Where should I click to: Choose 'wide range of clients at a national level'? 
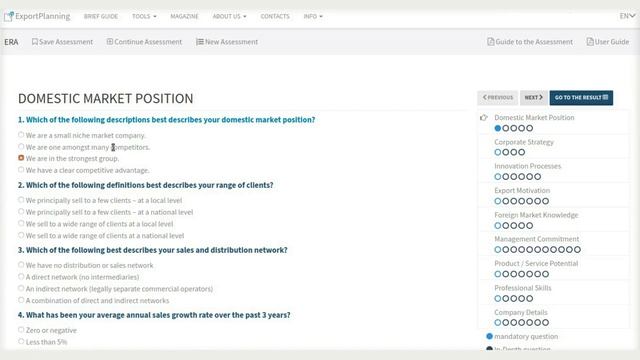pos(21,235)
